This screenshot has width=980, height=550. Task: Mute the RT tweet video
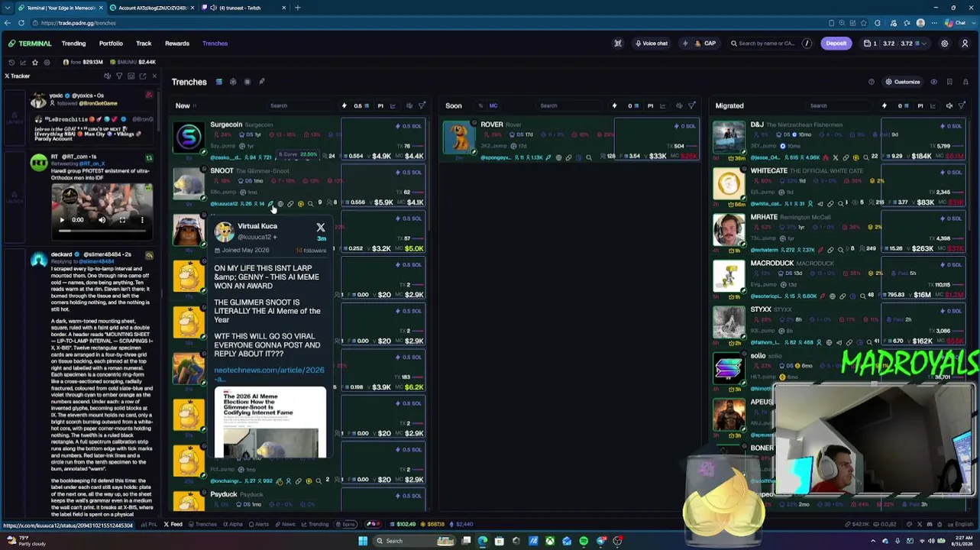pyautogui.click(x=102, y=220)
